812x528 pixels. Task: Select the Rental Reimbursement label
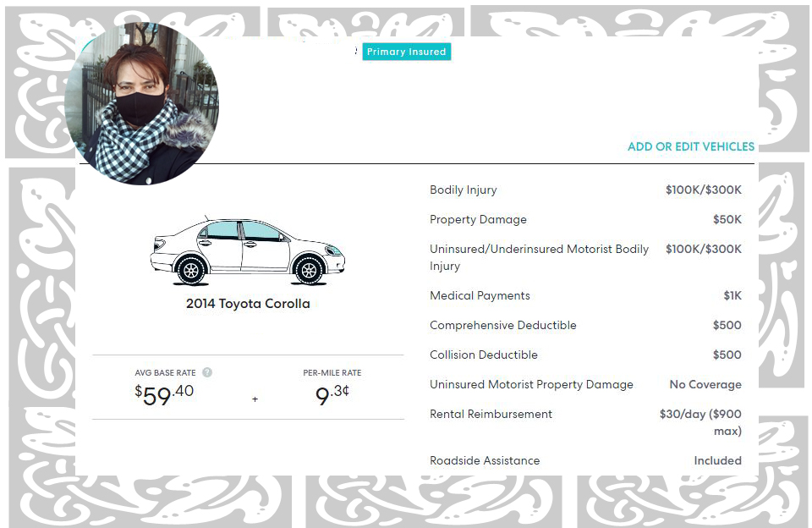491,414
